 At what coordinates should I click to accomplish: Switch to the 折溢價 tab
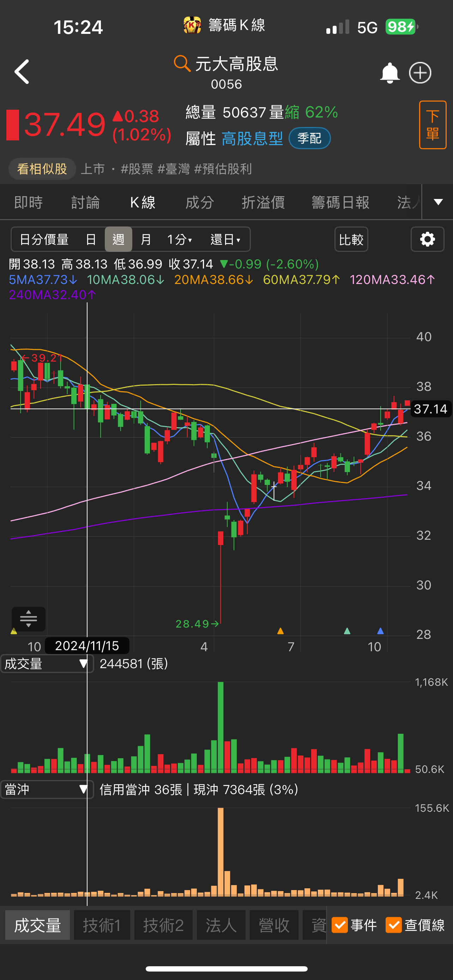pyautogui.click(x=263, y=202)
